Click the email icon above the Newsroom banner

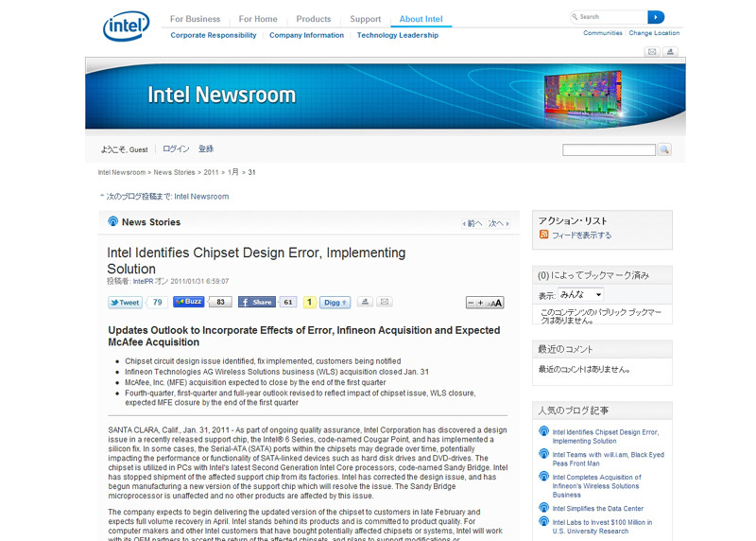[x=652, y=52]
